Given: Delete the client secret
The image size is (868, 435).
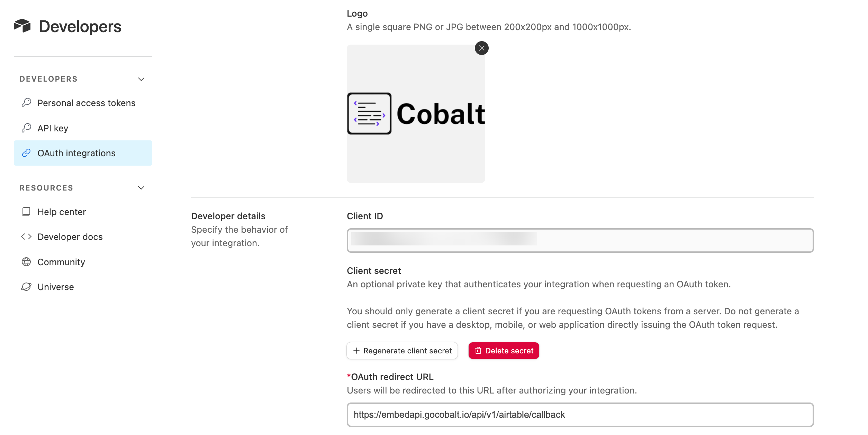Looking at the screenshot, I should coord(504,351).
